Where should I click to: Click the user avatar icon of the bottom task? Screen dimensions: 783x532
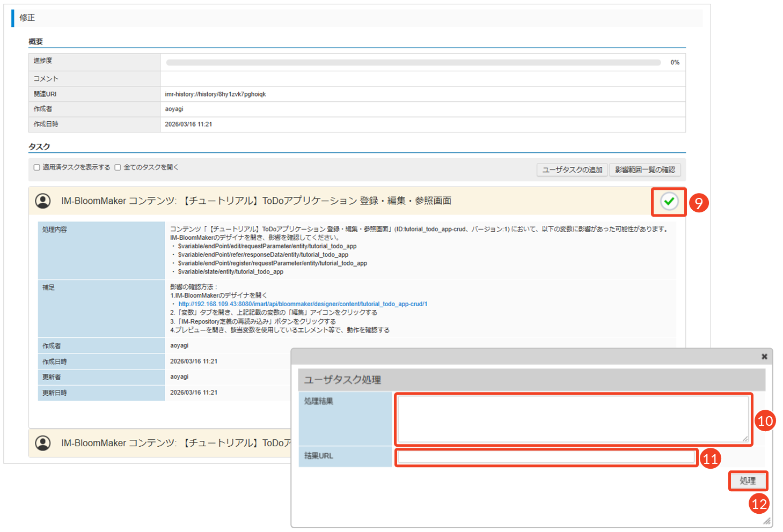point(43,443)
